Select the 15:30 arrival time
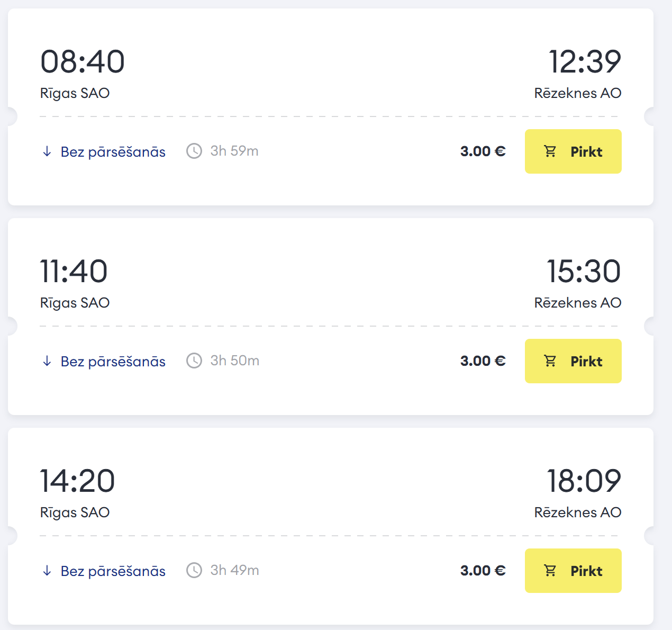672x630 pixels. [584, 271]
